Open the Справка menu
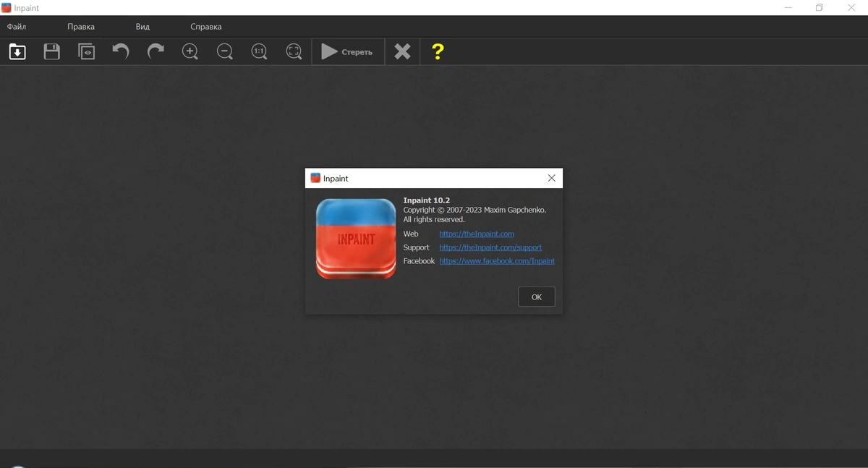Screen dimensions: 868x468 tap(206, 27)
